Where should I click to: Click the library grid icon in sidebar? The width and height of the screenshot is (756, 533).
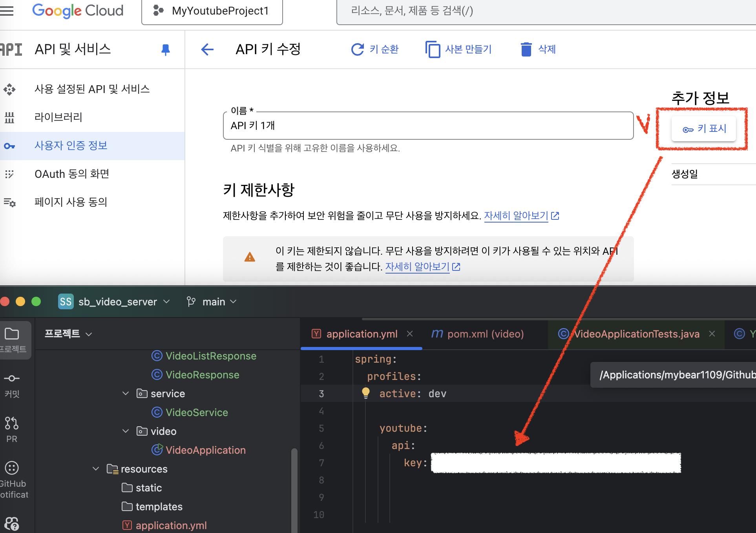9,117
